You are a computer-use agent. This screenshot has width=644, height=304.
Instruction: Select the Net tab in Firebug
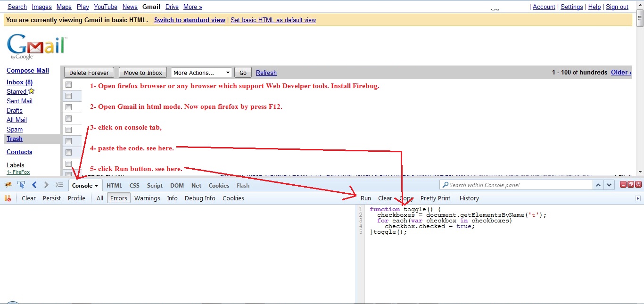pos(196,186)
